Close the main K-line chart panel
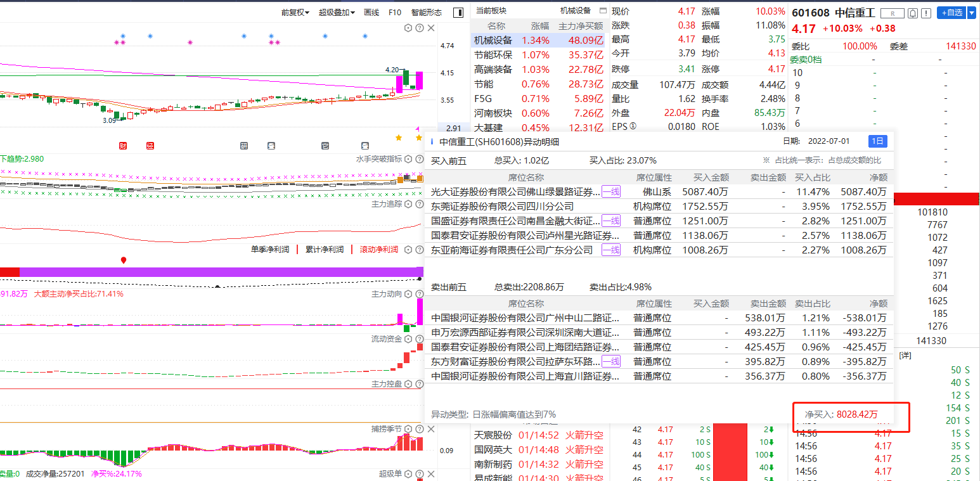This screenshot has width=980, height=481. pyautogui.click(x=431, y=28)
